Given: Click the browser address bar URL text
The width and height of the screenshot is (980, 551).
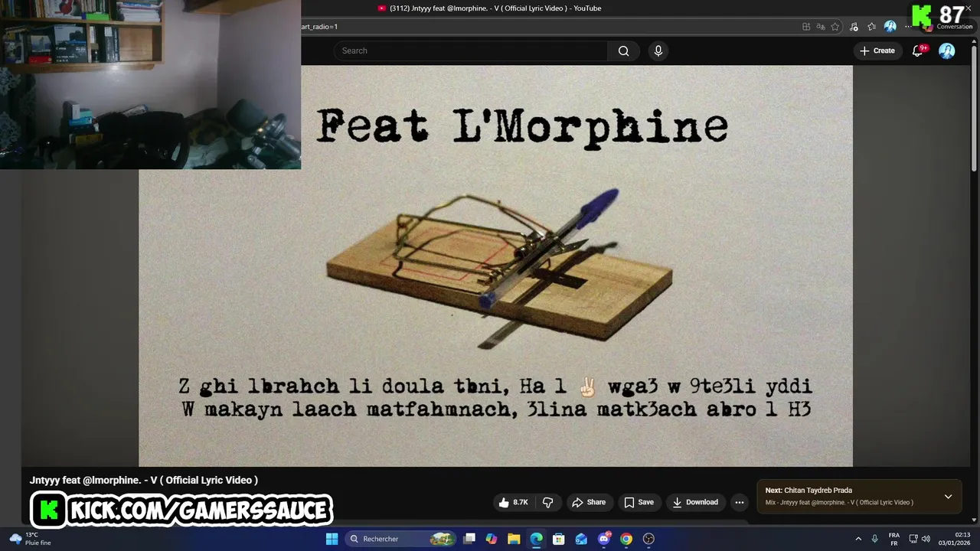Looking at the screenshot, I should (x=318, y=27).
